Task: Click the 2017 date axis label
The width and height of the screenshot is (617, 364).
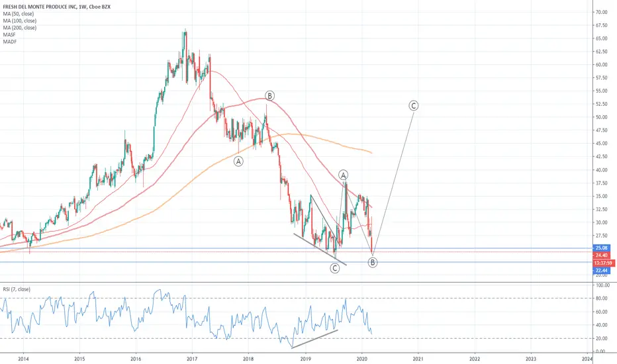Action: pos(192,359)
